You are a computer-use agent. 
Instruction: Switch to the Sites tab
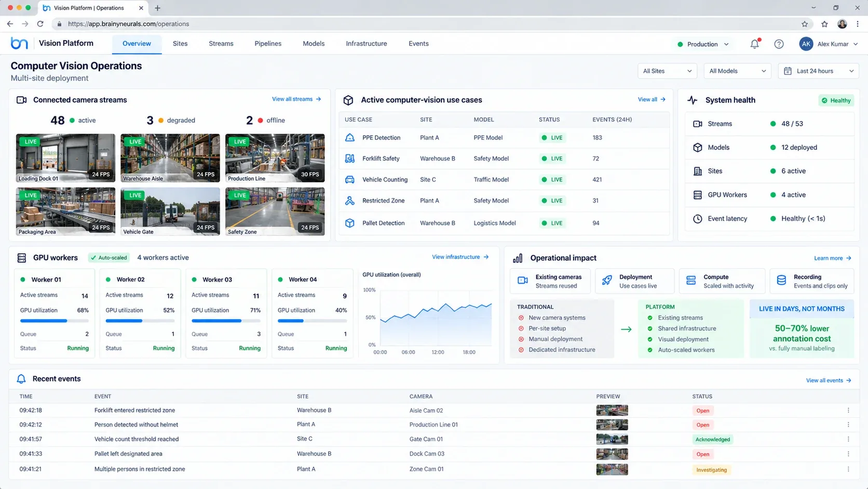pyautogui.click(x=180, y=44)
